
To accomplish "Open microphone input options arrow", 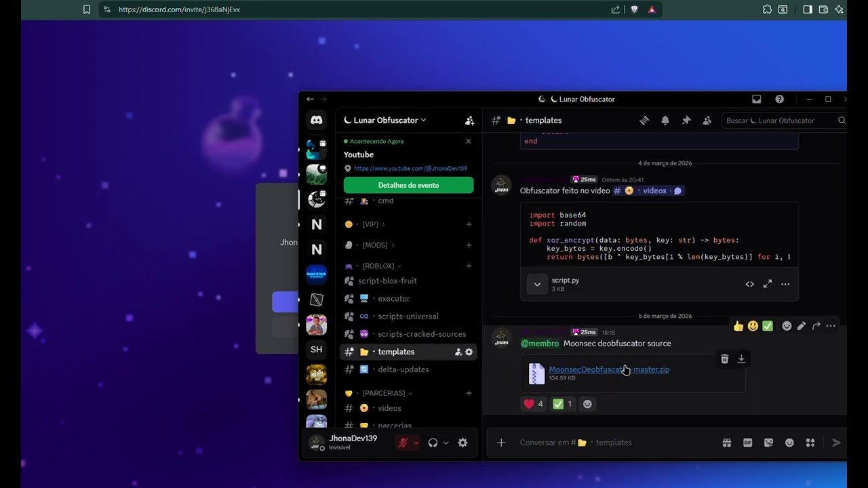I will pyautogui.click(x=416, y=443).
